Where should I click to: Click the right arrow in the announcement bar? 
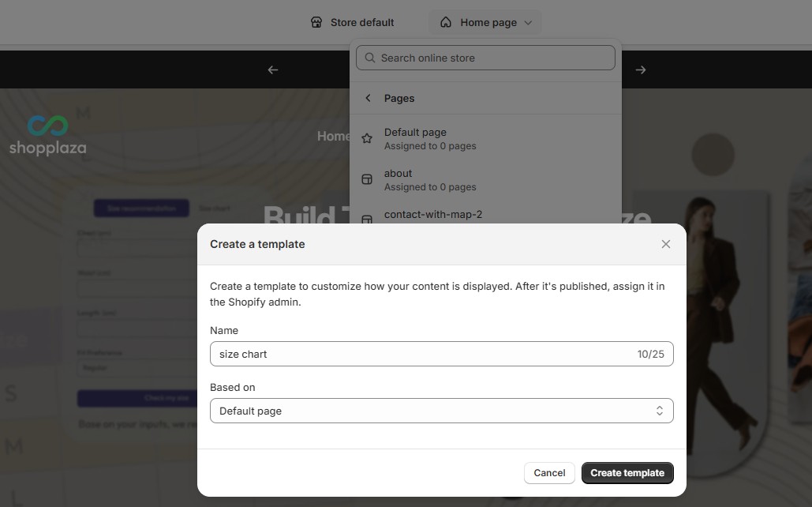click(x=641, y=69)
